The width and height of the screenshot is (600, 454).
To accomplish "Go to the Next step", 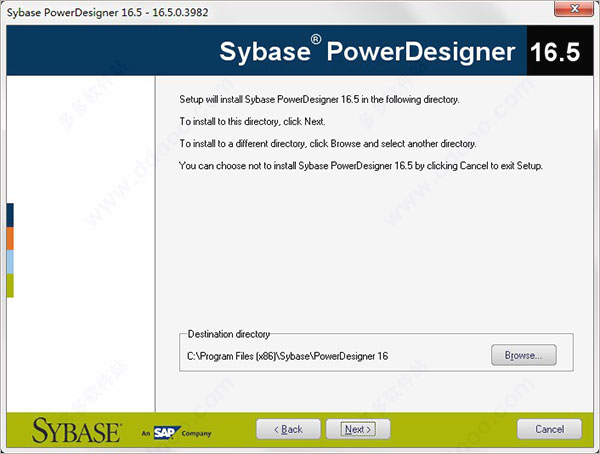I will click(358, 429).
